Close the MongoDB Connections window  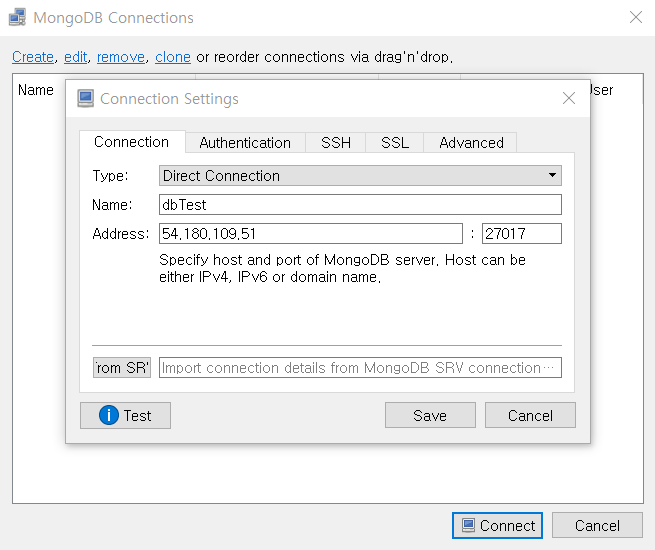pos(636,17)
